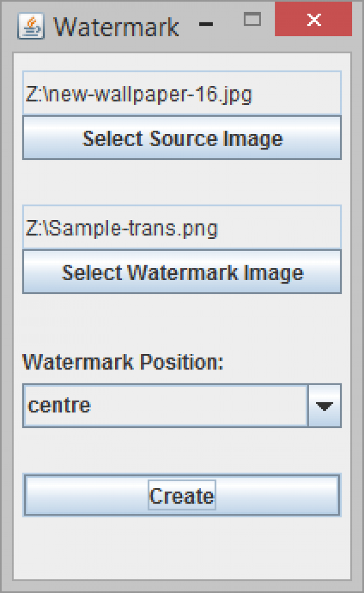Close the Watermark window
The image size is (364, 593).
[314, 19]
